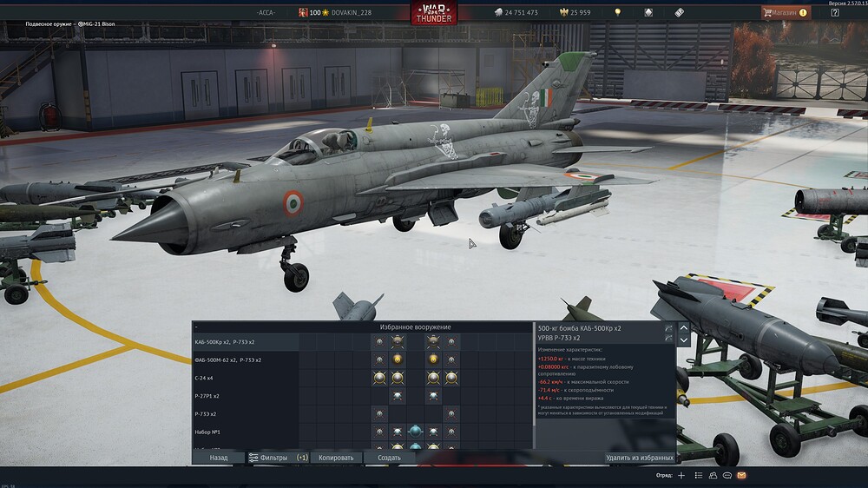Click the Избранное вооружение header title
Screen dimensions: 868x488
click(415, 326)
